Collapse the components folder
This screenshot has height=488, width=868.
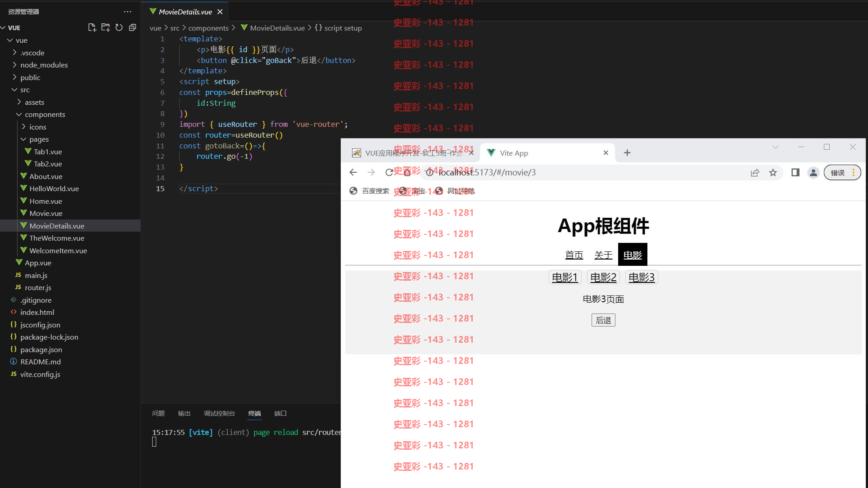70,114
